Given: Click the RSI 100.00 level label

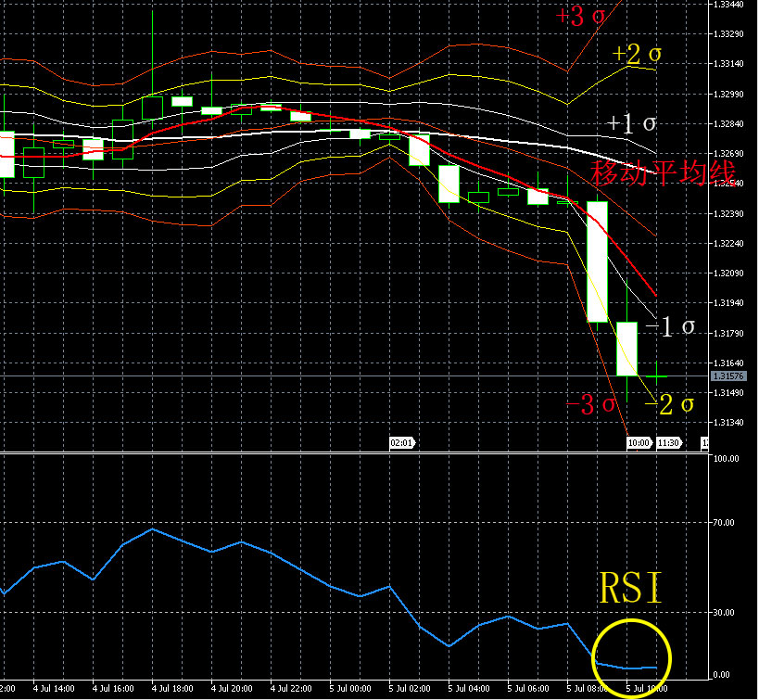Looking at the screenshot, I should (727, 458).
